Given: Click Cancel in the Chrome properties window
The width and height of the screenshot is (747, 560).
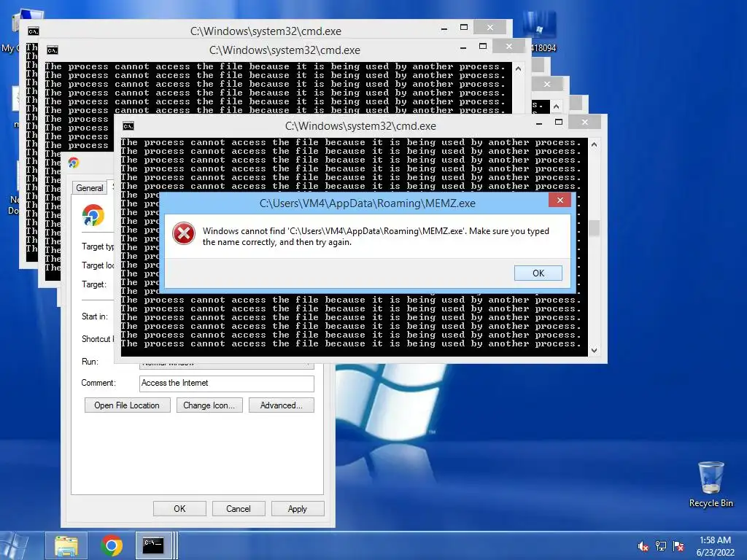Looking at the screenshot, I should (239, 508).
